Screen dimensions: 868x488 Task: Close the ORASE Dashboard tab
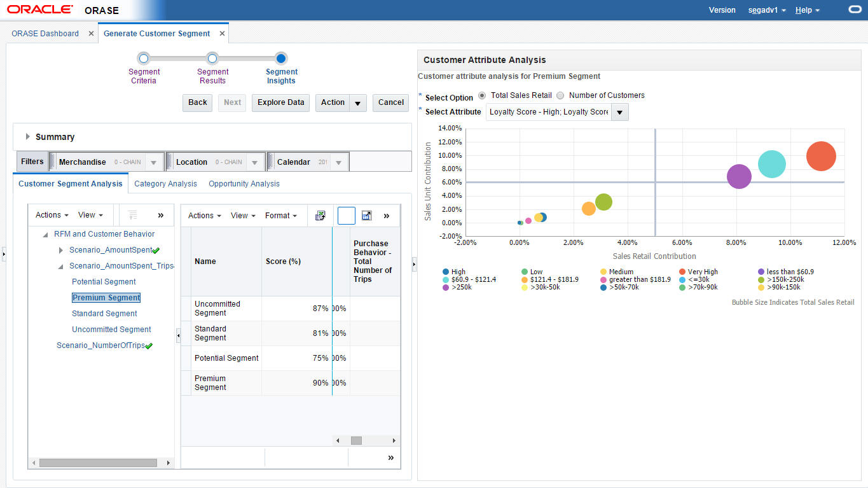tap(91, 34)
